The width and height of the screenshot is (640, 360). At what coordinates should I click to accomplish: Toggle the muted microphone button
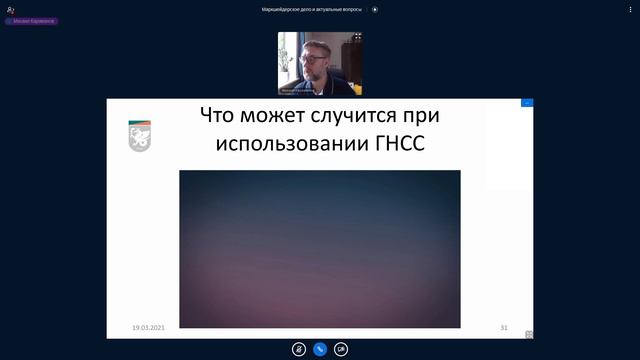[x=299, y=349]
